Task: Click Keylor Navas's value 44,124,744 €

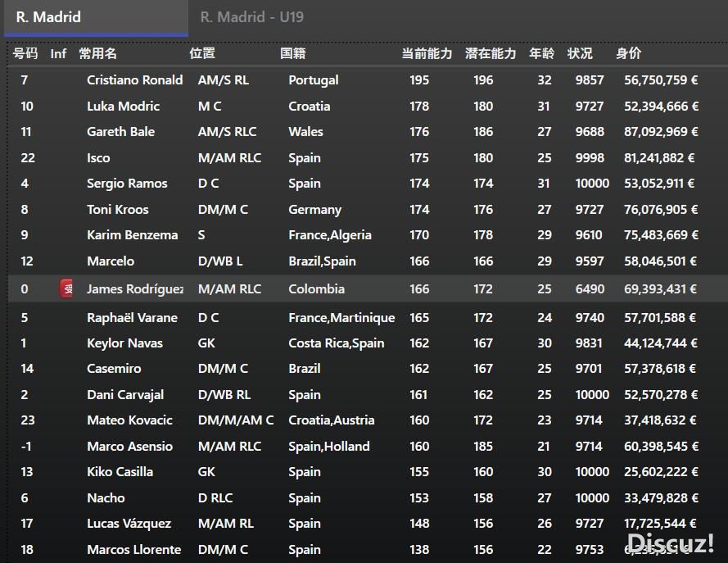Action: [660, 343]
